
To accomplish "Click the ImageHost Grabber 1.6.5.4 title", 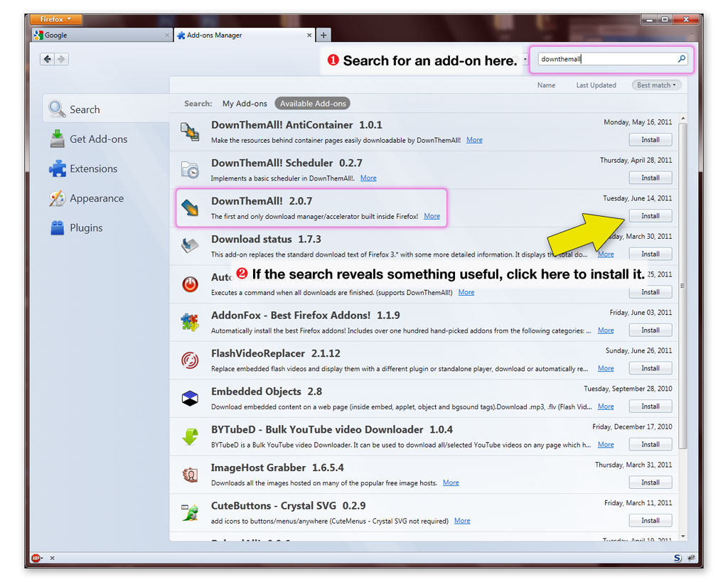I will (x=277, y=468).
